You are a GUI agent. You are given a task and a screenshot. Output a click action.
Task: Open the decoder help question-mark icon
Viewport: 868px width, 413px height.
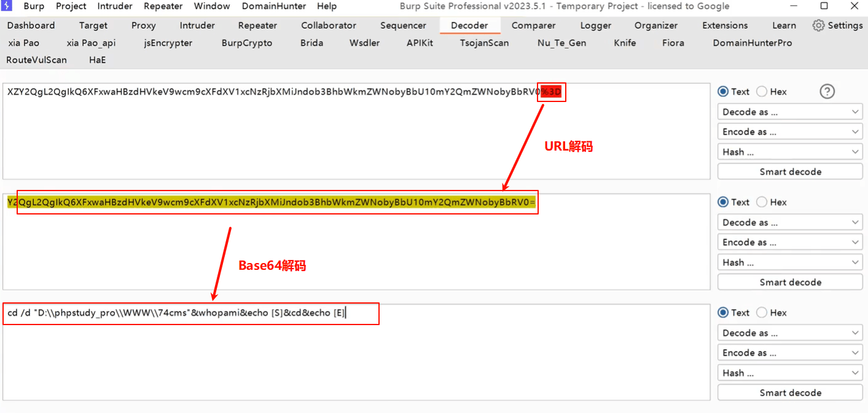pyautogui.click(x=827, y=92)
